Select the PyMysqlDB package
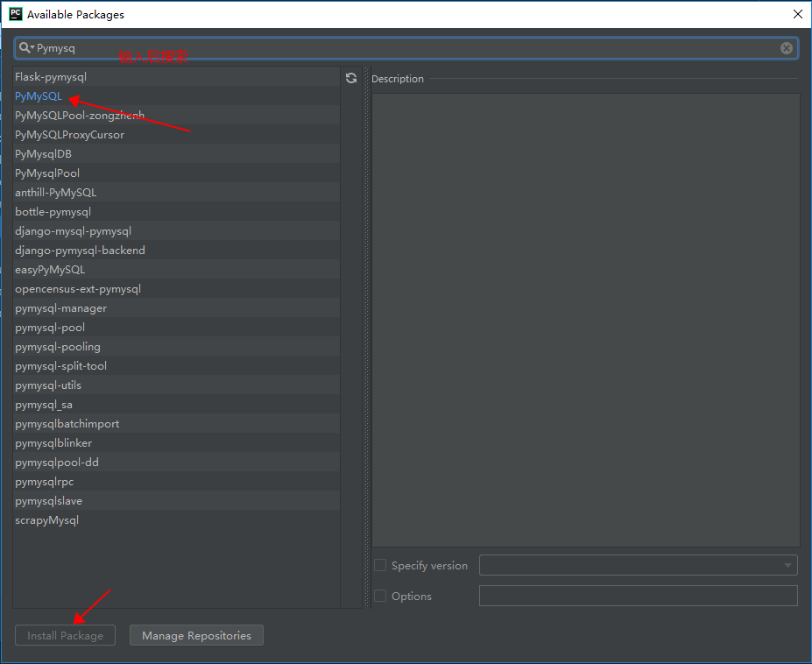812x664 pixels. 177,154
